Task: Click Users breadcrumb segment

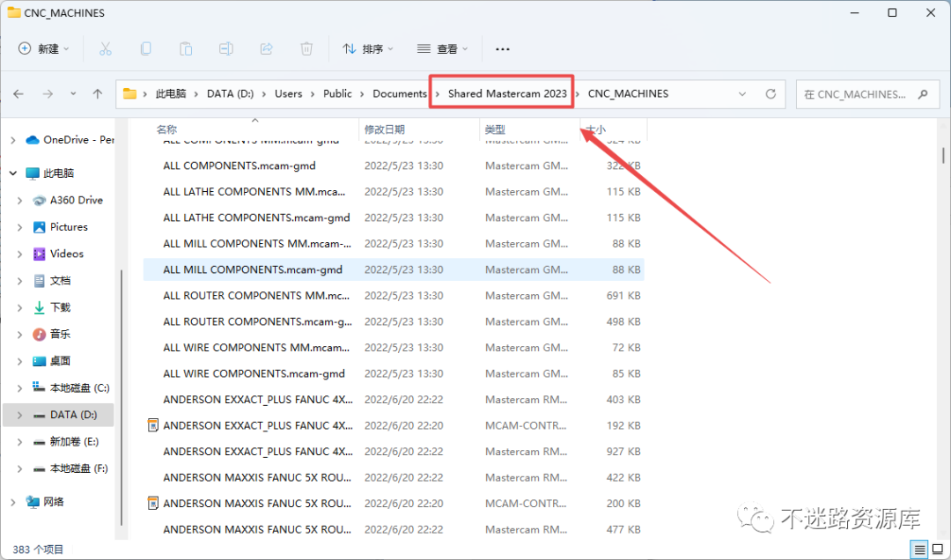Action: pos(288,94)
